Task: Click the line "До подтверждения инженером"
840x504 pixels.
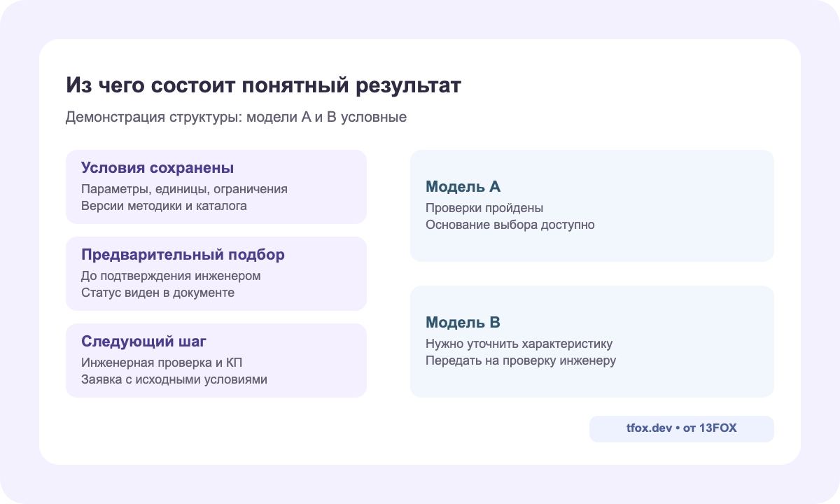Action: pos(171,276)
